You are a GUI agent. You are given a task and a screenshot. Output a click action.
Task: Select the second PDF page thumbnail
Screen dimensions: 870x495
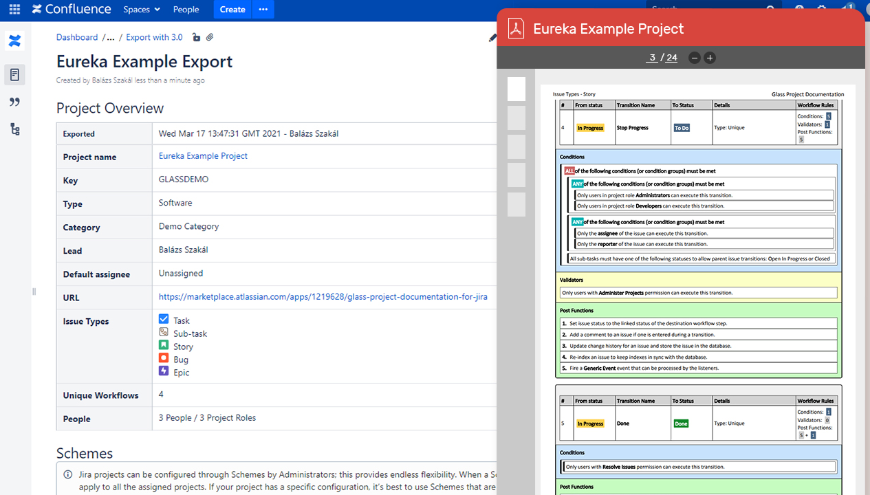tap(517, 118)
